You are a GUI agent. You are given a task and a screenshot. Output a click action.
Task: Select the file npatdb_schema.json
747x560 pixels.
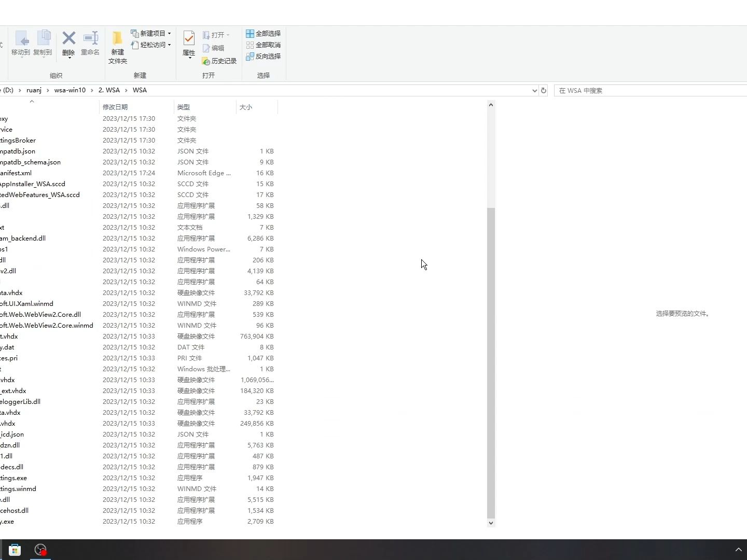137,162
